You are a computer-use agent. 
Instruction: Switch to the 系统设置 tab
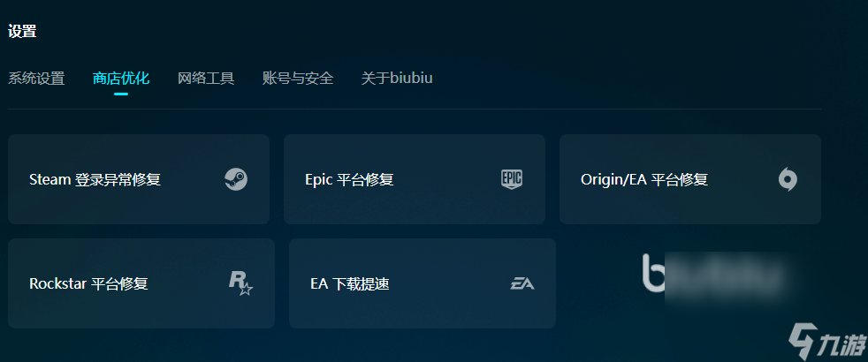point(36,79)
